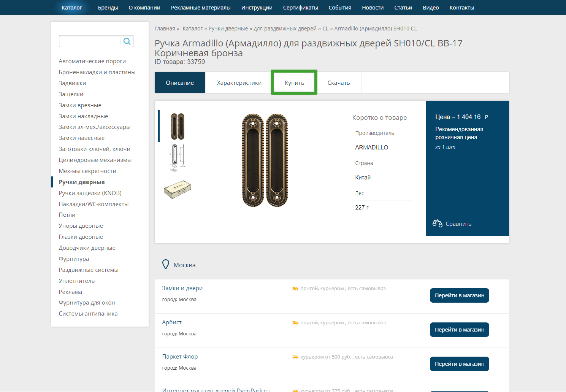Open Видео in top navigation
Image resolution: width=566 pixels, height=392 pixels.
(431, 8)
